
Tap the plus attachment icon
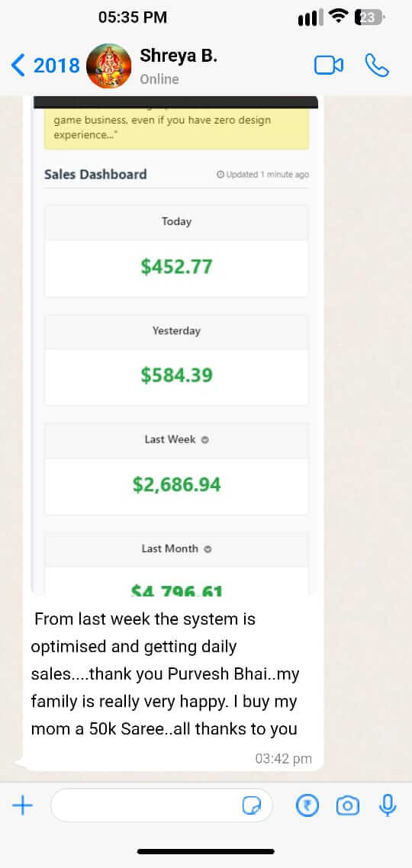[x=23, y=805]
